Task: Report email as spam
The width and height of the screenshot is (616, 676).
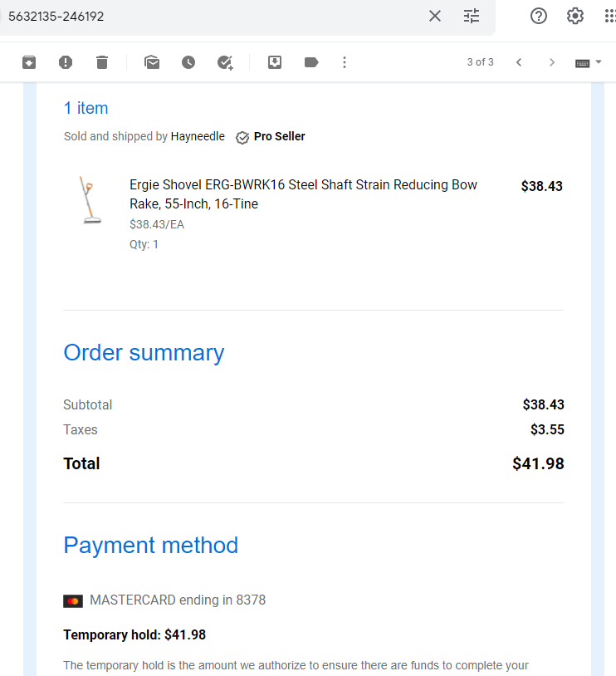Action: (66, 62)
